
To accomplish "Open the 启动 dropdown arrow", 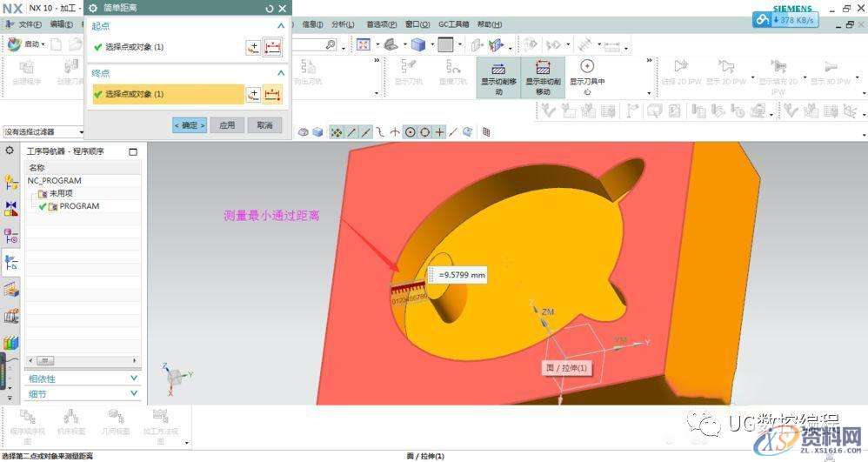I will 43,44.
